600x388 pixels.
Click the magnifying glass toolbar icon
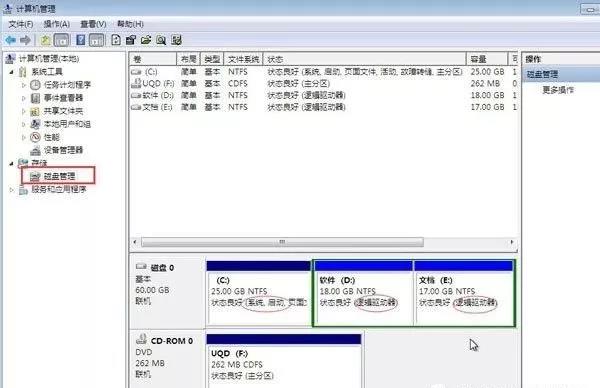(161, 40)
